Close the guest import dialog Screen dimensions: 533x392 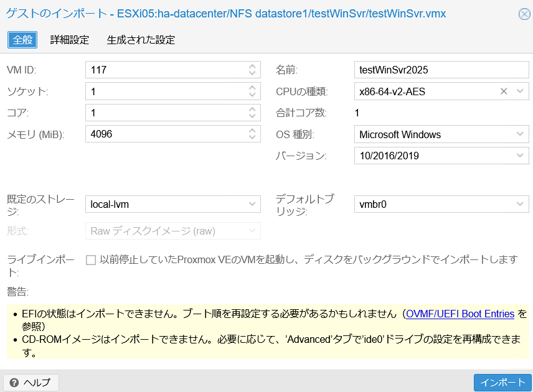pyautogui.click(x=524, y=14)
